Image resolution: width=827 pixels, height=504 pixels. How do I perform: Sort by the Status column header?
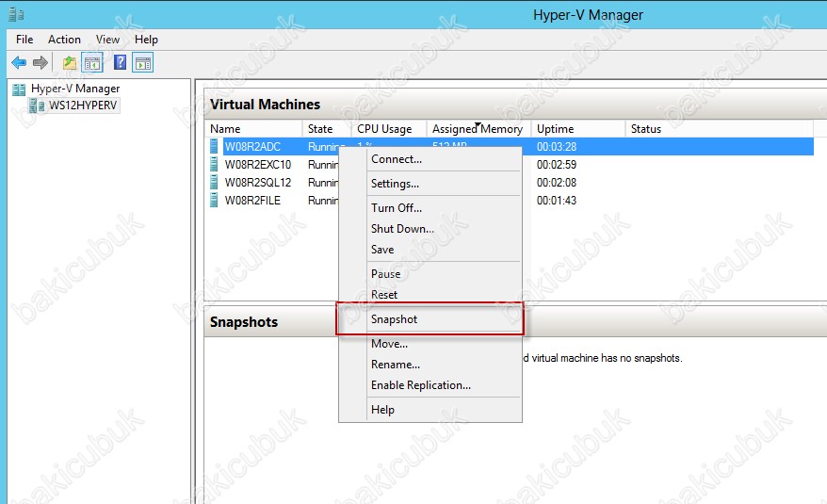720,129
